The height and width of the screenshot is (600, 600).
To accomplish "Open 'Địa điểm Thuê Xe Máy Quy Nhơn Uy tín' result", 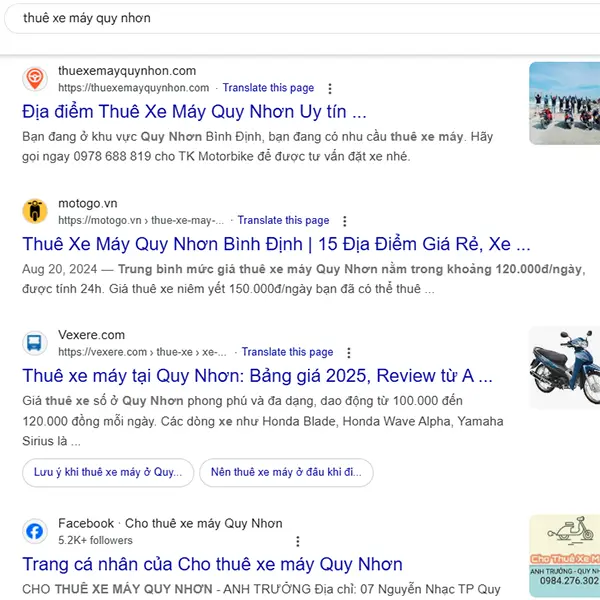I will 194,112.
